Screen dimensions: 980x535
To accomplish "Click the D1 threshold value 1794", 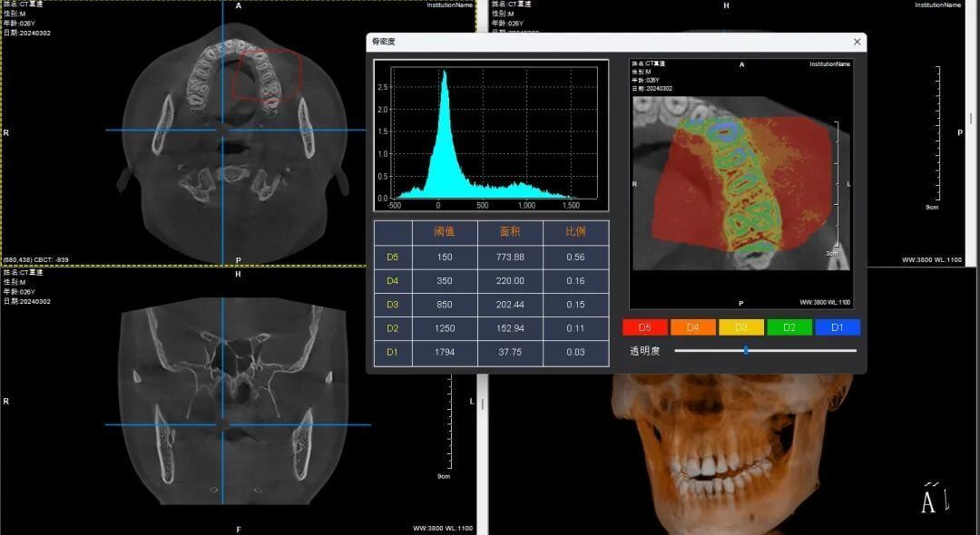I will coord(445,352).
